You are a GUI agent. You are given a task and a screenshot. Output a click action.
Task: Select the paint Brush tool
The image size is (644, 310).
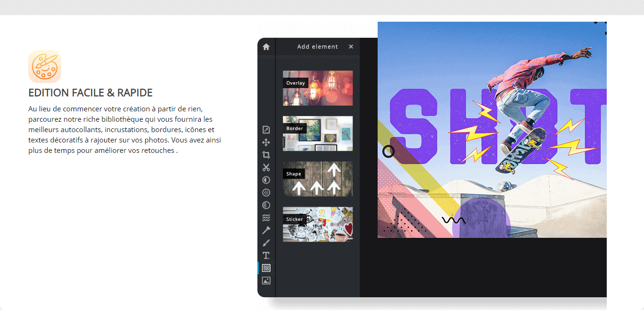click(266, 243)
